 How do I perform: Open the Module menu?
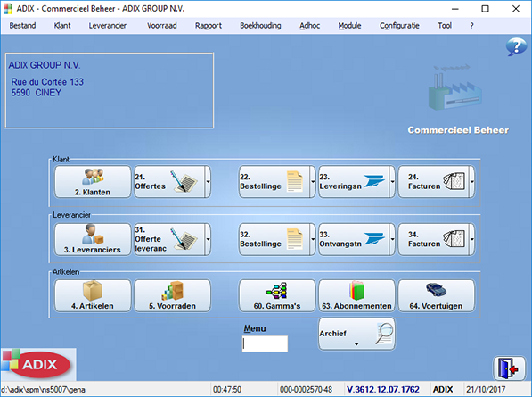pos(349,26)
